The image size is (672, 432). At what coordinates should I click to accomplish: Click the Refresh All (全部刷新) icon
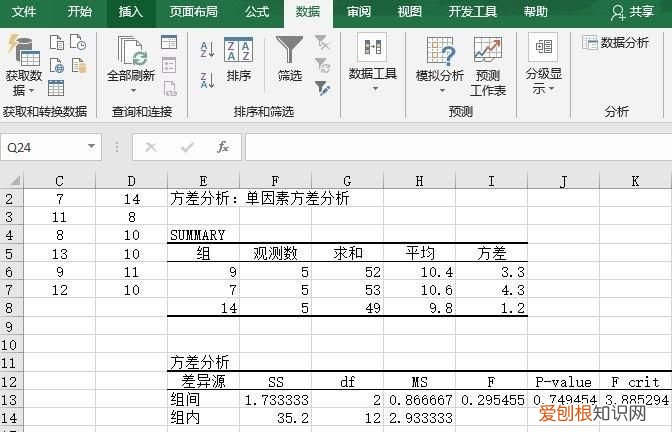coord(132,51)
